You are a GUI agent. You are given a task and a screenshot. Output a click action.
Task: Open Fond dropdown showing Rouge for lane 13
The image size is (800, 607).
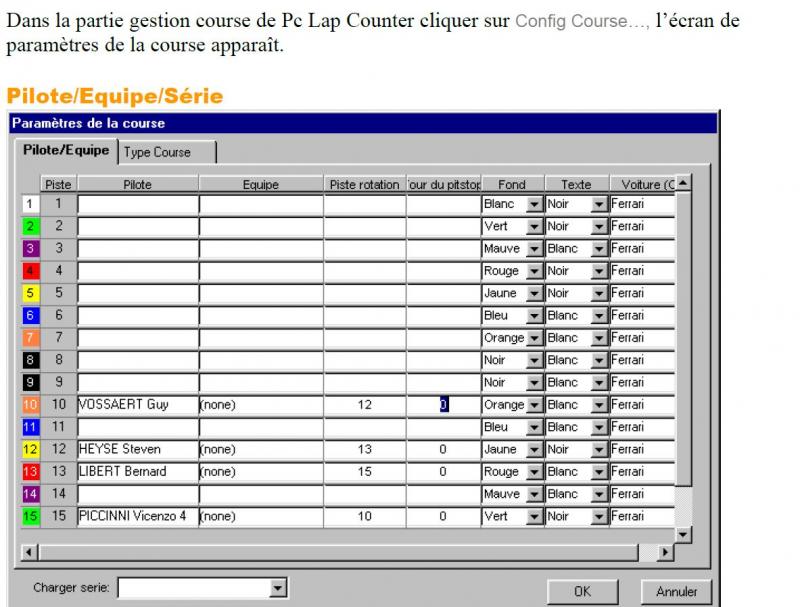click(x=533, y=472)
